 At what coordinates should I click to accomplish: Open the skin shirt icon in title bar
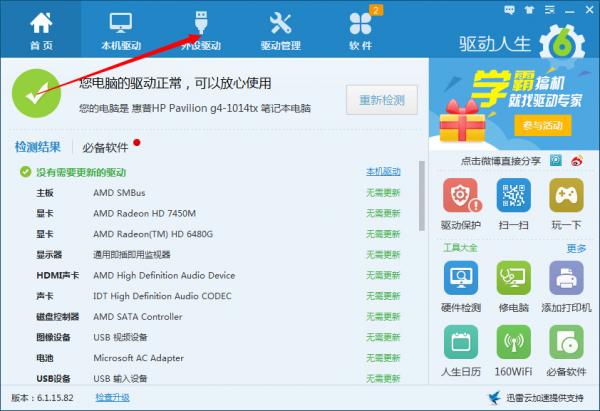[x=530, y=10]
